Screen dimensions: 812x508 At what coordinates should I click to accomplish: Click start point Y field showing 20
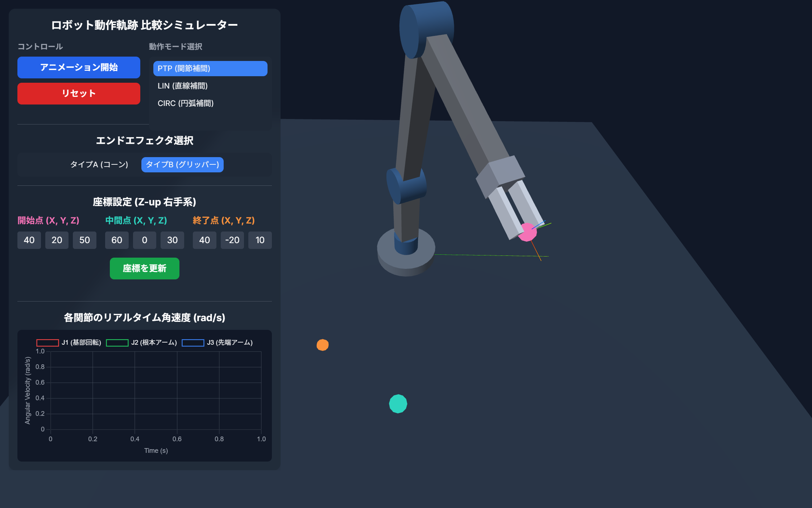57,240
